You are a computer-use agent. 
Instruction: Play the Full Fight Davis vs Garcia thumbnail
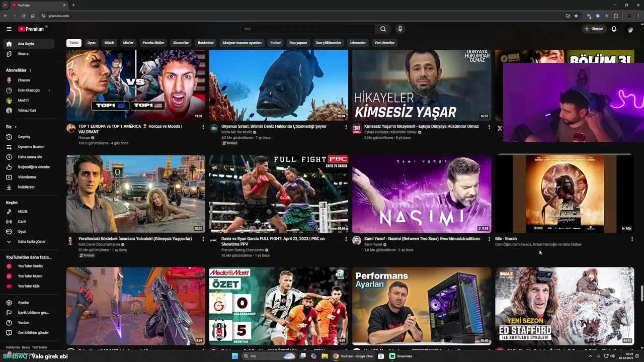pyautogui.click(x=279, y=194)
